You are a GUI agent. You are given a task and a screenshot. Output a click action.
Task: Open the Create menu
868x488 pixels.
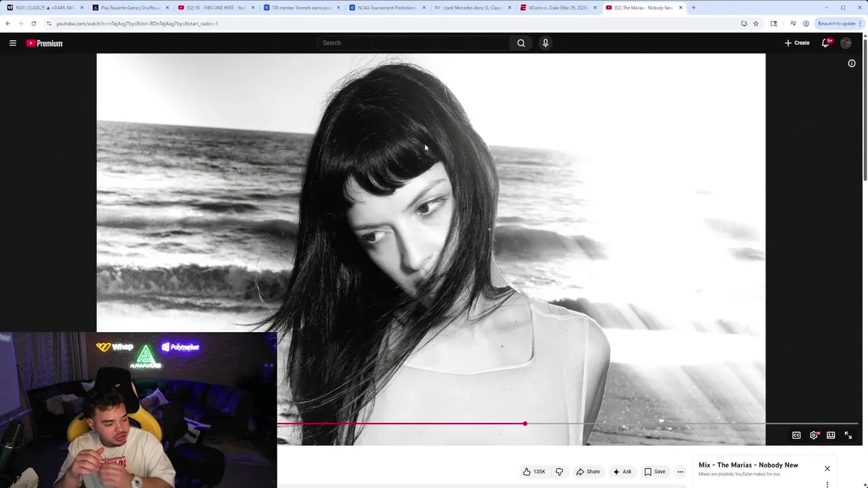[797, 43]
